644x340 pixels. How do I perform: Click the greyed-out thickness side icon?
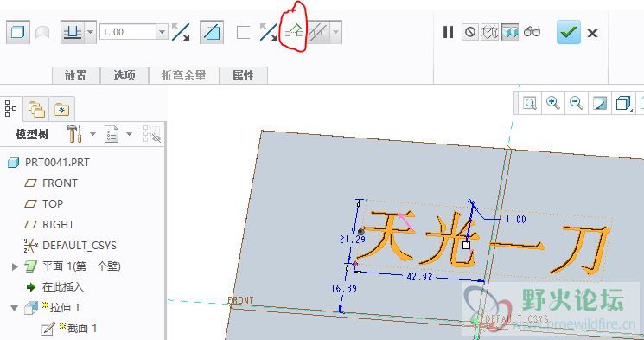[318, 32]
